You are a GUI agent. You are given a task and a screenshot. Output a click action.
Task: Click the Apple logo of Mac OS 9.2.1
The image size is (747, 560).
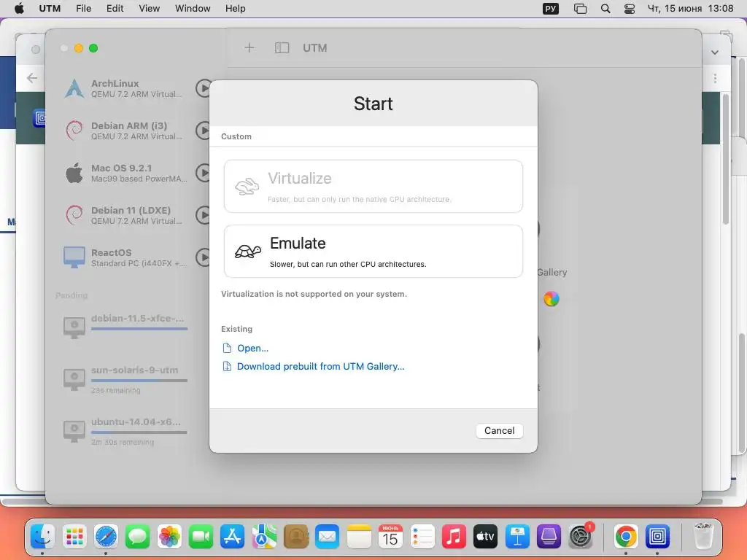pos(74,172)
